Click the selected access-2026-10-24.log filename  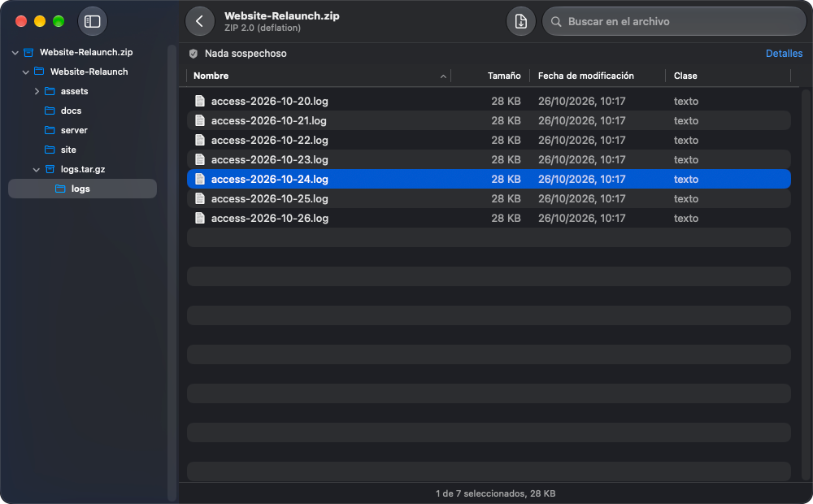pyautogui.click(x=270, y=180)
